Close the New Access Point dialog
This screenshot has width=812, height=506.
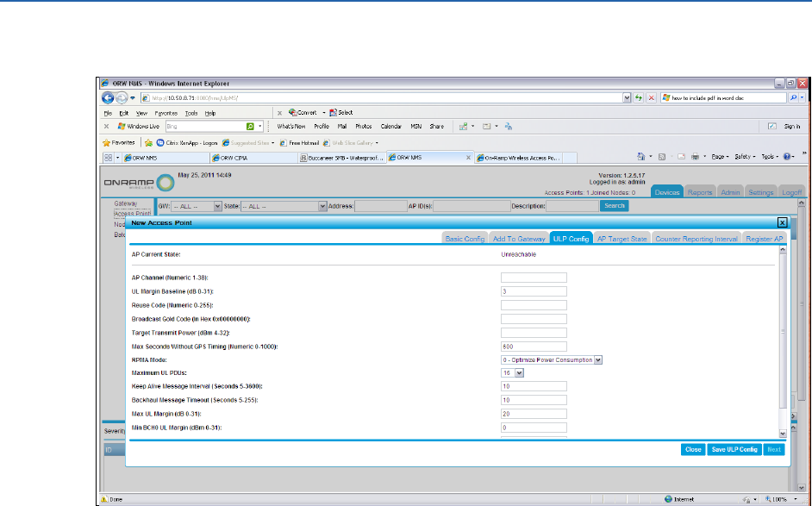[783, 222]
